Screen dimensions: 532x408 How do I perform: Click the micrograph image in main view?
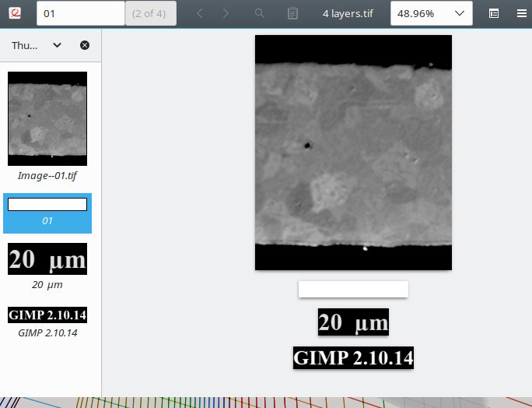coord(353,153)
